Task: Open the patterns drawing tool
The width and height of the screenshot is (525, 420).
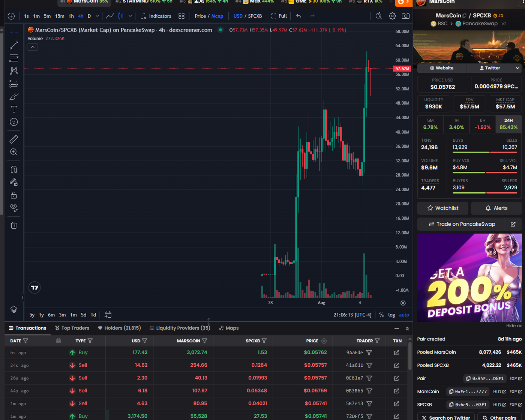Action: coord(14,70)
